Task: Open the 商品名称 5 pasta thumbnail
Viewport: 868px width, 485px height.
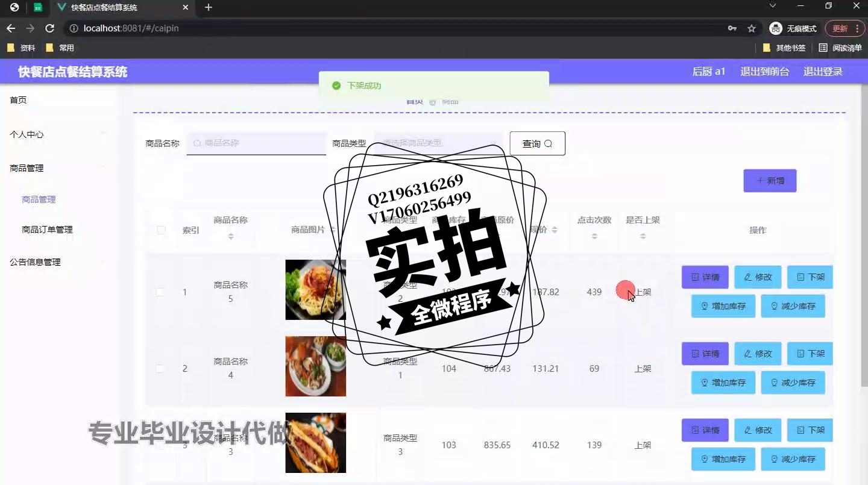Action: coord(315,290)
